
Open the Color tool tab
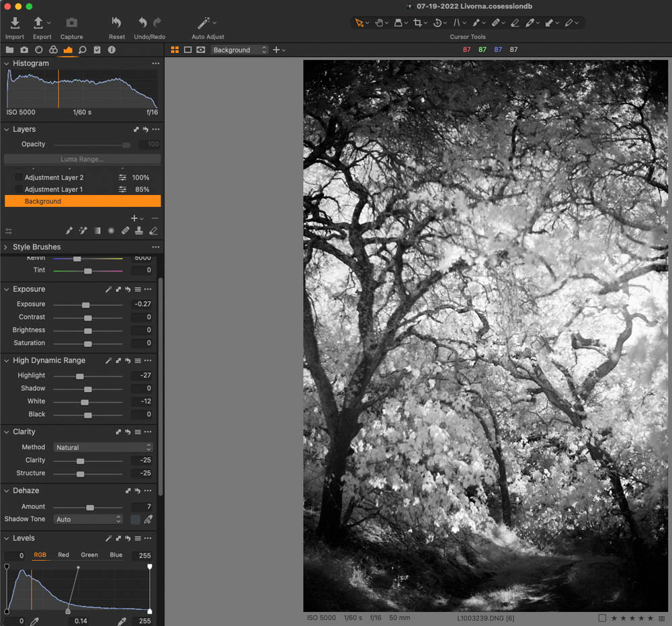point(53,50)
